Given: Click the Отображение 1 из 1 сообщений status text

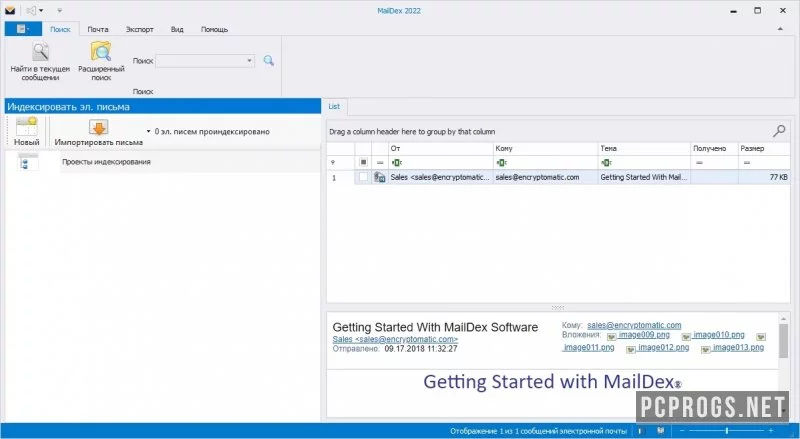Looking at the screenshot, I should tap(538, 431).
